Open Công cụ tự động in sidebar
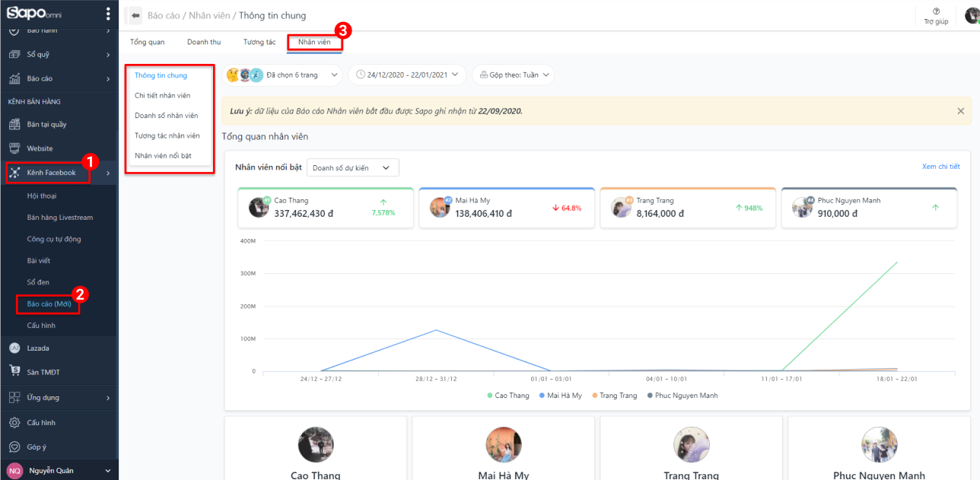The width and height of the screenshot is (980, 480). pos(53,239)
